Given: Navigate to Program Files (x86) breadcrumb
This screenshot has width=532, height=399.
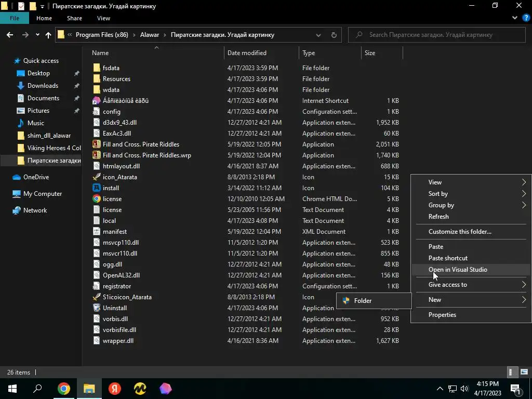Looking at the screenshot, I should (x=102, y=35).
